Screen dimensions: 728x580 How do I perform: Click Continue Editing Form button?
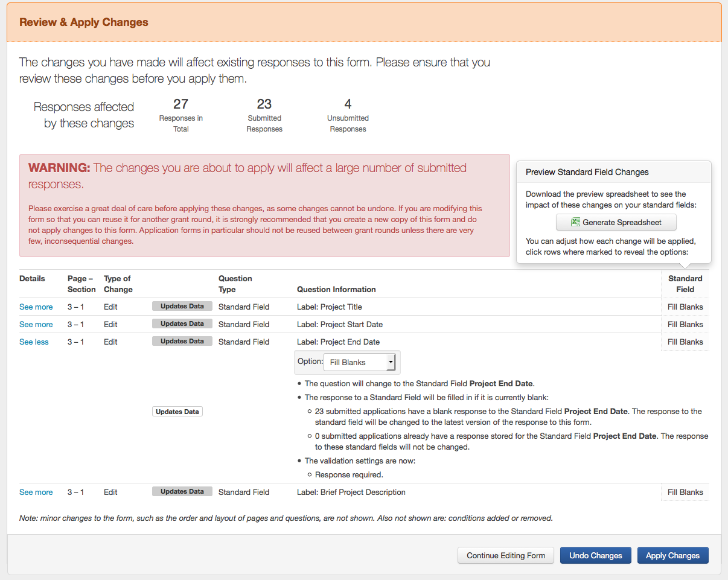(505, 555)
